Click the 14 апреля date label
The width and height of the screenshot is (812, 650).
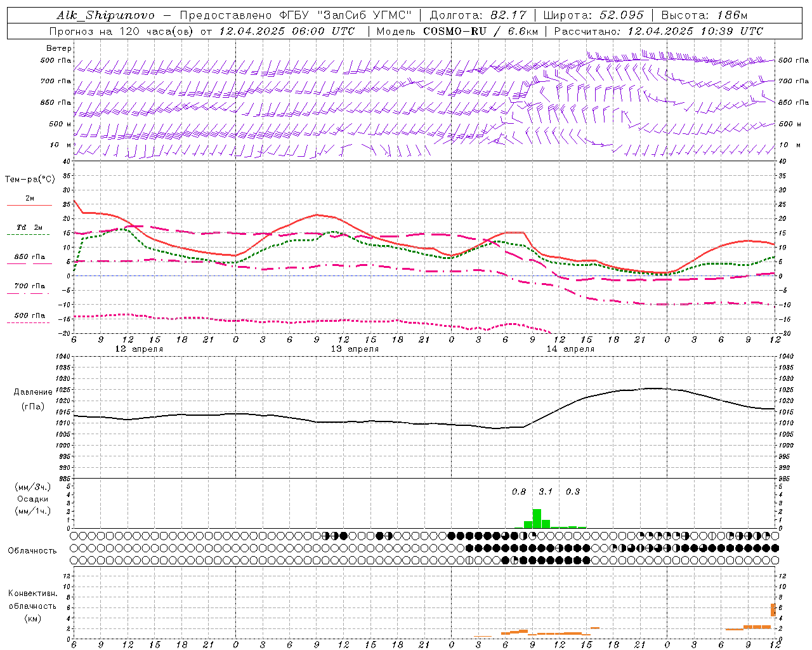coord(570,349)
